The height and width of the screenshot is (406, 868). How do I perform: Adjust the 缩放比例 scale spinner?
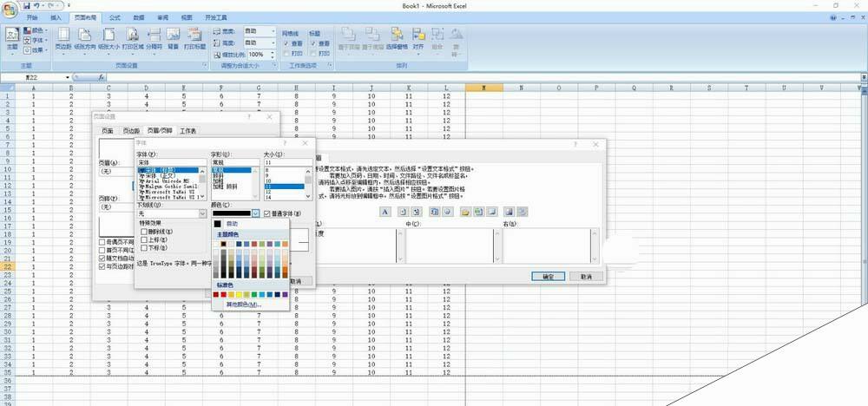click(x=273, y=55)
